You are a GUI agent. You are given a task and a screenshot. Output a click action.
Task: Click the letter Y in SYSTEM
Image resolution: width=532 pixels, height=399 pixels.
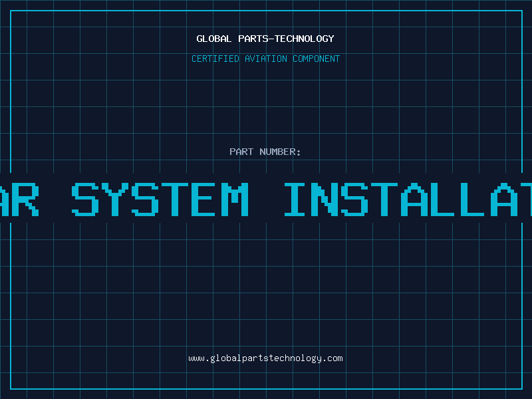[116, 199]
